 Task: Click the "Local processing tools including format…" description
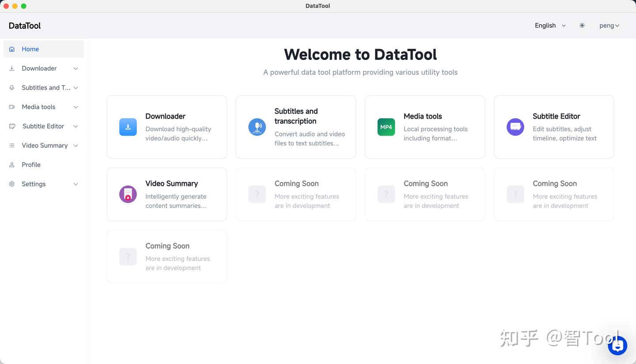pos(435,133)
